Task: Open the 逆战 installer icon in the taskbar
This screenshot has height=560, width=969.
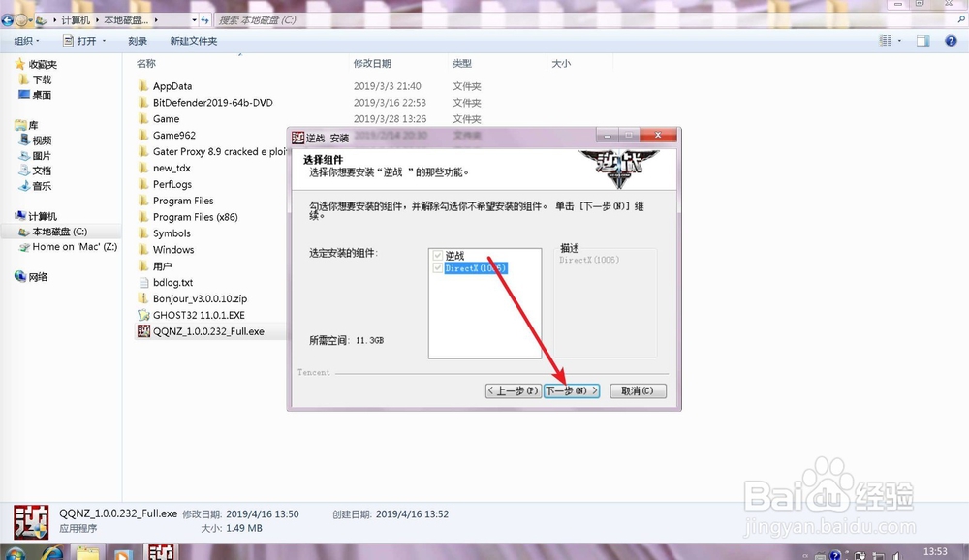Action: click(x=161, y=552)
